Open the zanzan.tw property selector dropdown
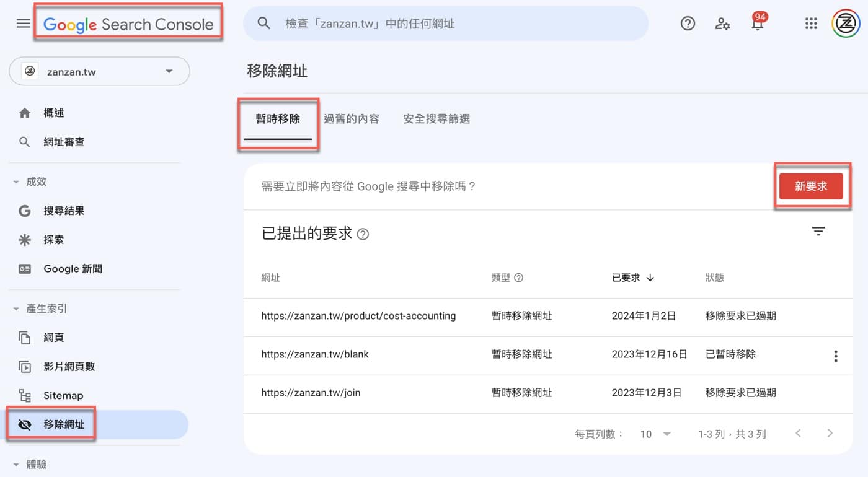The image size is (868, 477). click(99, 72)
